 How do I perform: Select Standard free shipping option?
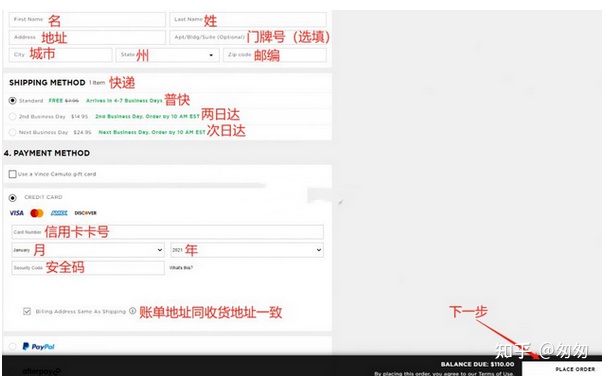point(12,100)
